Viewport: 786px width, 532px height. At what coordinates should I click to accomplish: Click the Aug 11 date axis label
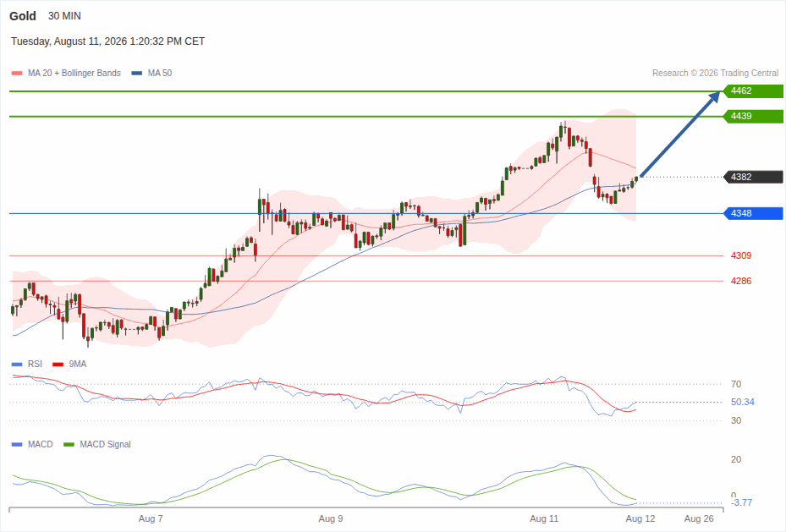click(544, 518)
